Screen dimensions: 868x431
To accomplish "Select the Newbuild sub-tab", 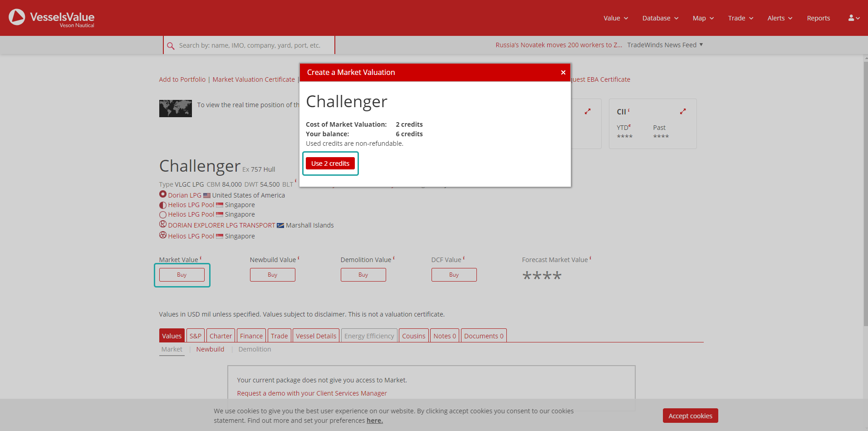I will point(210,349).
